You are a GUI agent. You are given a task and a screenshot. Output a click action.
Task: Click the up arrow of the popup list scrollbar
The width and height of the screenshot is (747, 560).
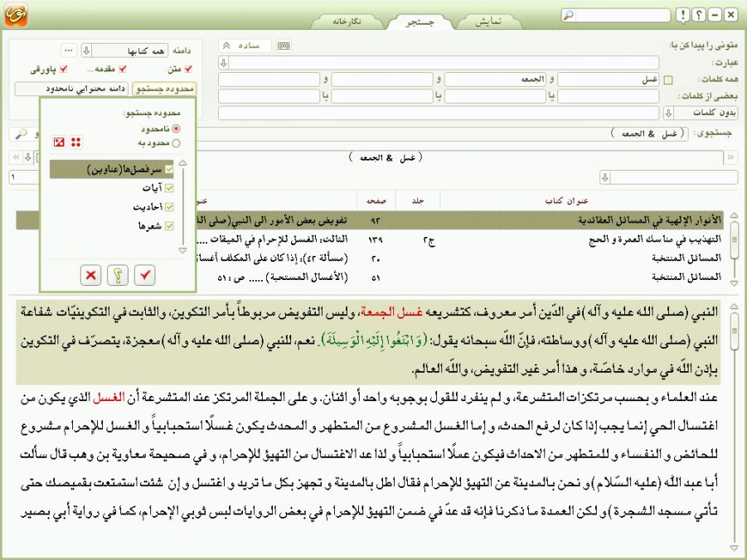coord(182,163)
